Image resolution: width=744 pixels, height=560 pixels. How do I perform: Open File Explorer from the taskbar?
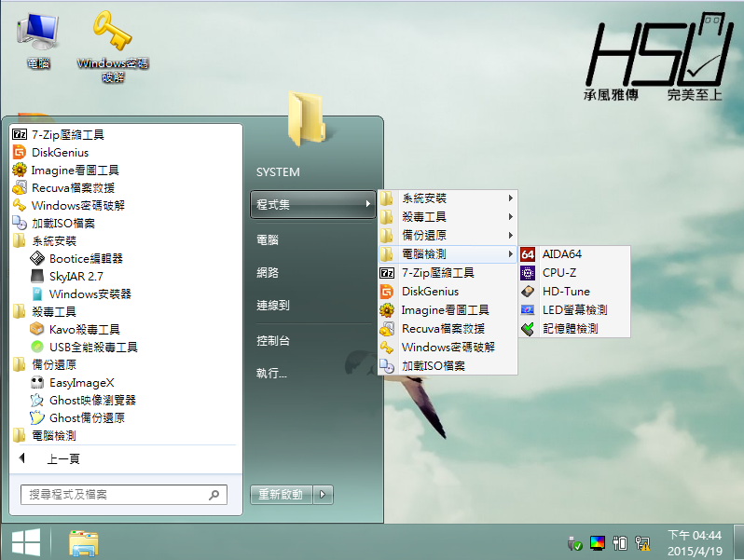point(84,543)
